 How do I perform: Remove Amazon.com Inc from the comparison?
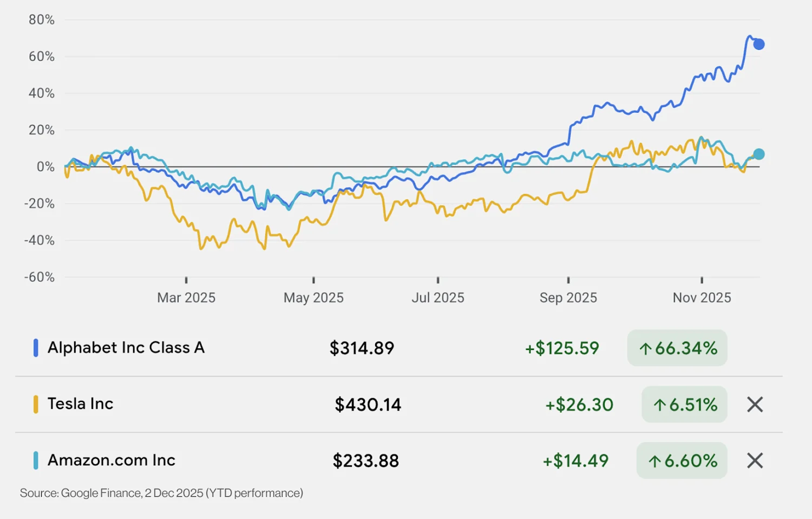(755, 460)
